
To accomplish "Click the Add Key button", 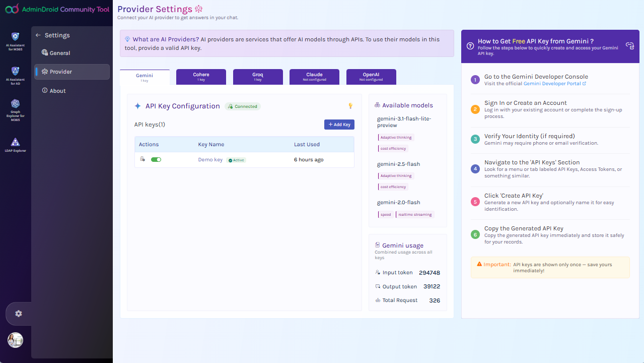I will pyautogui.click(x=339, y=125).
